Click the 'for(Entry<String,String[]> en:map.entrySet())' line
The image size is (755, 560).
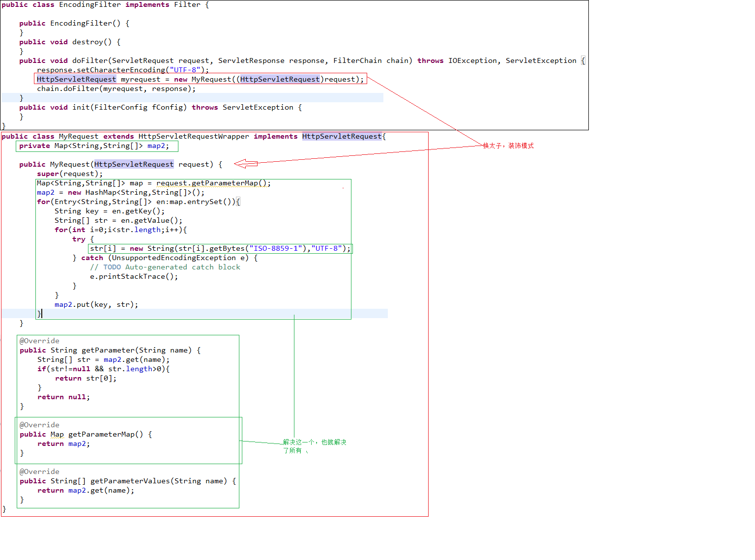pyautogui.click(x=139, y=202)
